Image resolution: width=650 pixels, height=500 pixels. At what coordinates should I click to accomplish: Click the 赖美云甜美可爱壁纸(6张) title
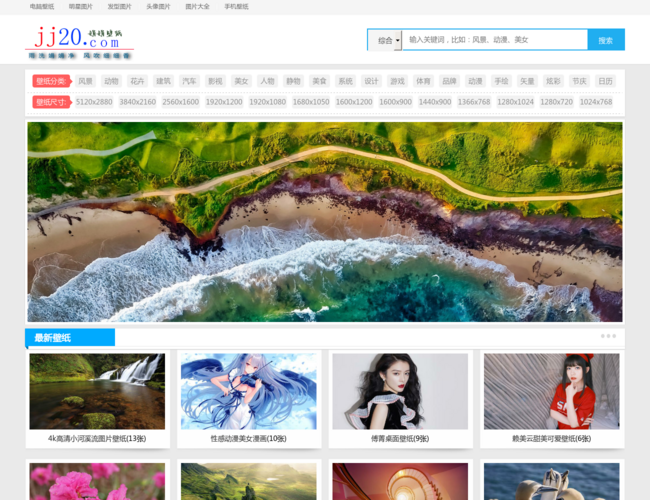[x=552, y=438]
